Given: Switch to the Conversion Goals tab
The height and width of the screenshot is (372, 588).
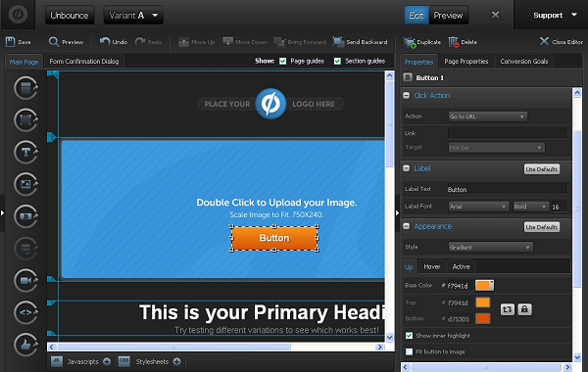Looking at the screenshot, I should tap(524, 62).
